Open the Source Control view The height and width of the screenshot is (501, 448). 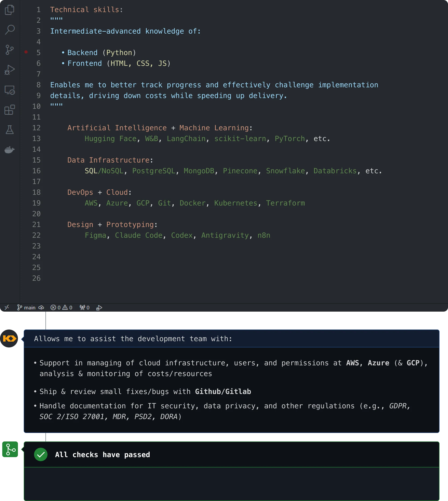coord(9,50)
